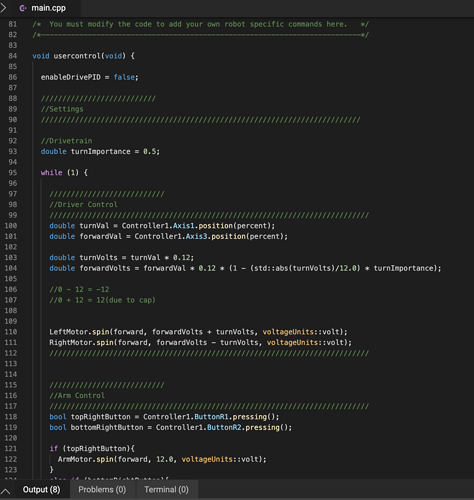Open the Problems (0) tab
The height and width of the screenshot is (500, 474).
click(102, 489)
